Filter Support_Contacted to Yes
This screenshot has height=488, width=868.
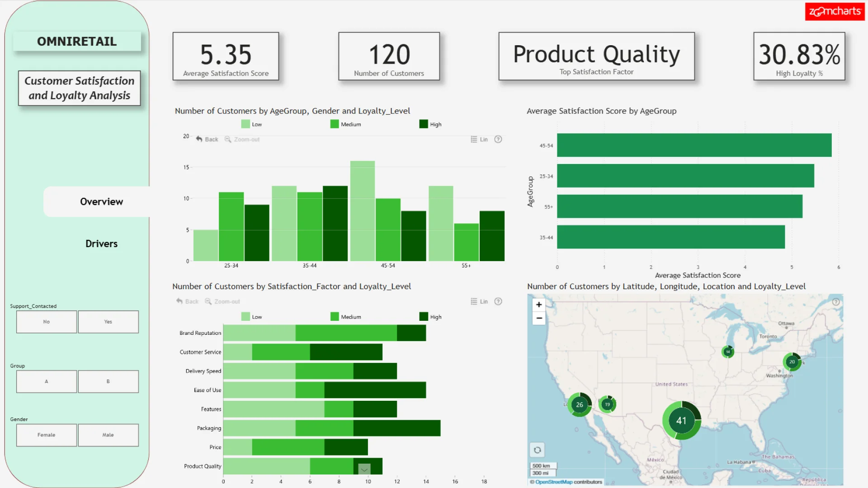[x=108, y=322]
